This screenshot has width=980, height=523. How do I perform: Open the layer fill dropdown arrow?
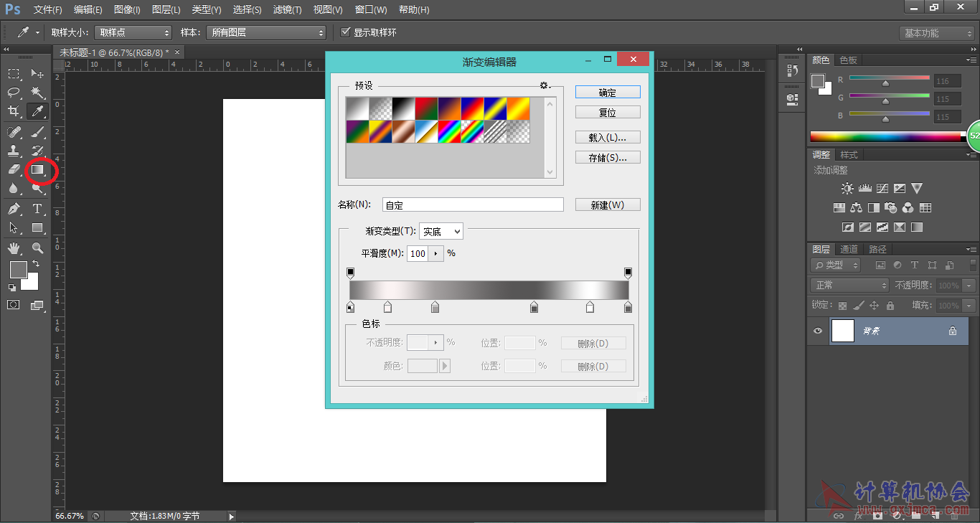coord(970,306)
